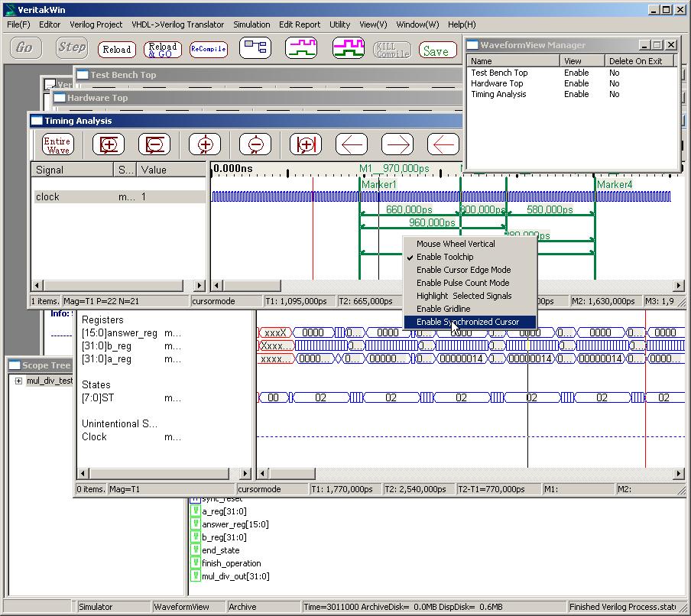Click the zoom-between-cursors icon with vertical bars

coord(306,144)
